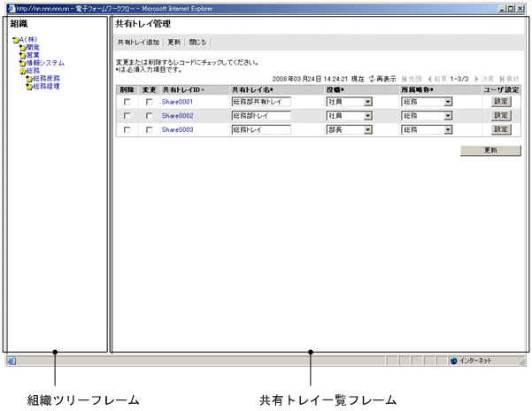Image resolution: width=532 pixels, height=411 pixels.
Task: Open the Share0003 tray ID link
Action: 177,130
